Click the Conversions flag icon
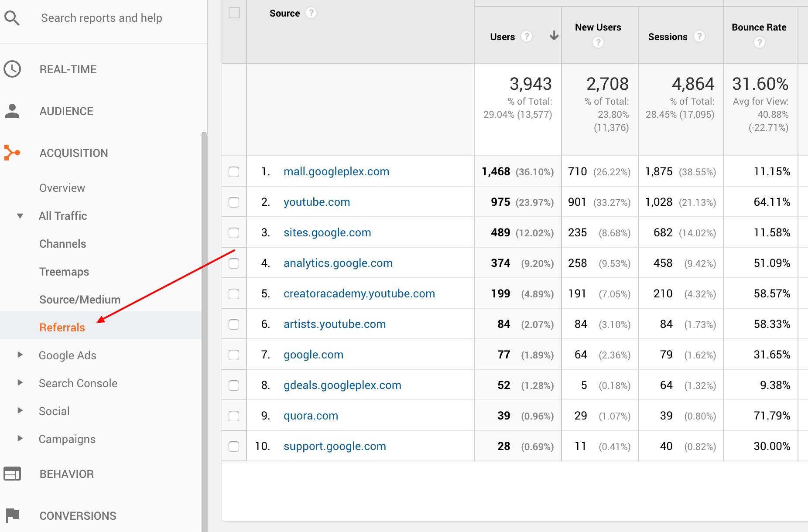This screenshot has width=808, height=532. pyautogui.click(x=12, y=515)
